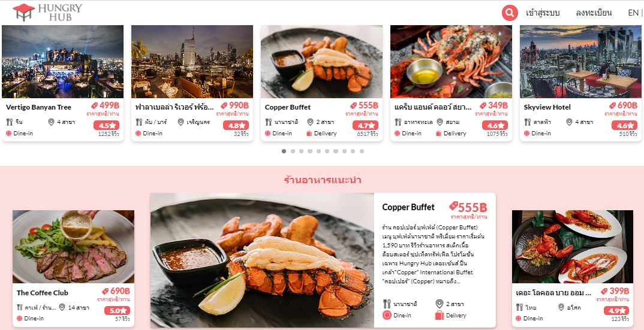This screenshot has width=644, height=330.
Task: Select the last carousel pagination dot
Action: tap(362, 151)
